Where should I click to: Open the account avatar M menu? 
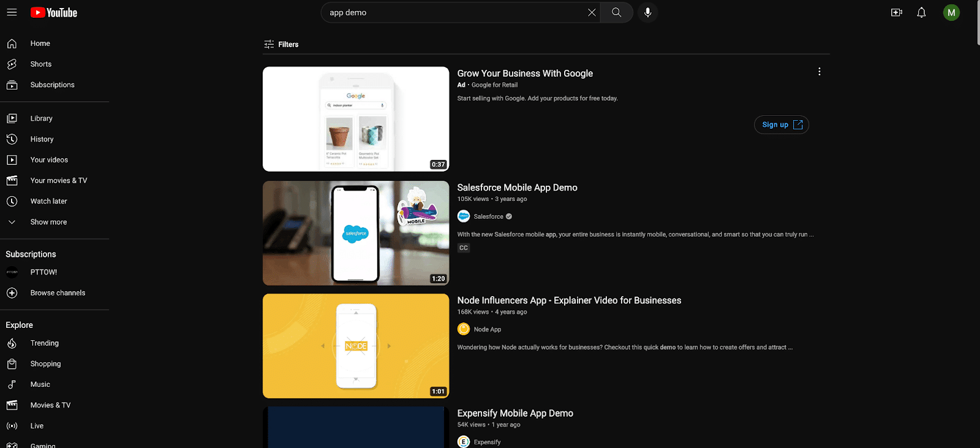coord(951,12)
